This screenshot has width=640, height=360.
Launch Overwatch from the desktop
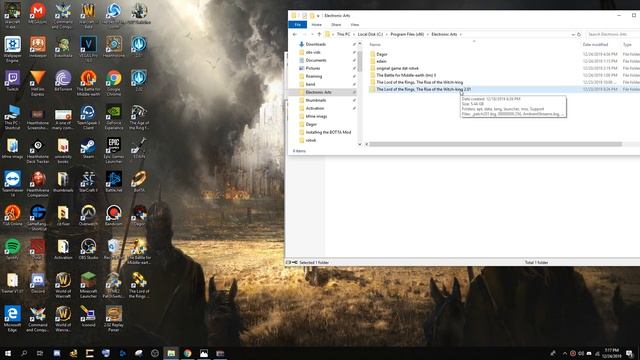click(x=88, y=216)
